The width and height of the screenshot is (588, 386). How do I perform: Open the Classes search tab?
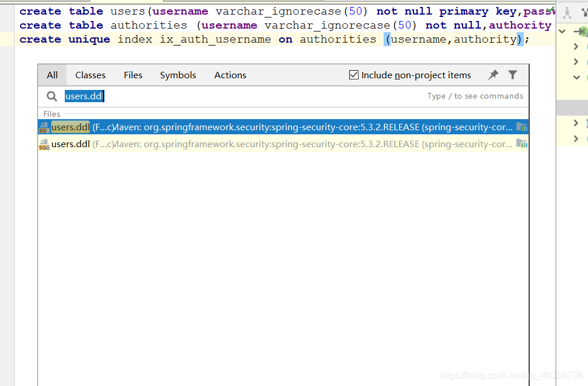91,75
